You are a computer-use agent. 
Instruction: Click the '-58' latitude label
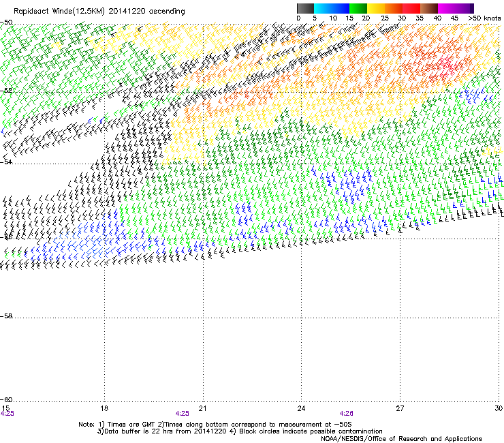click(x=6, y=316)
